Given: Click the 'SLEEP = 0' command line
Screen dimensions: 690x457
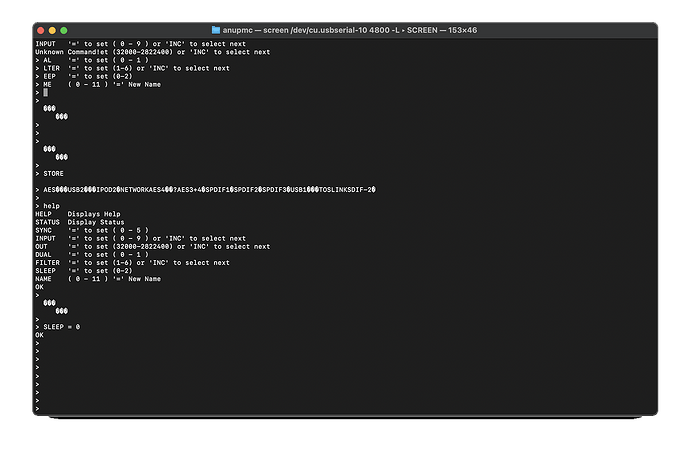Looking at the screenshot, I should (58, 327).
